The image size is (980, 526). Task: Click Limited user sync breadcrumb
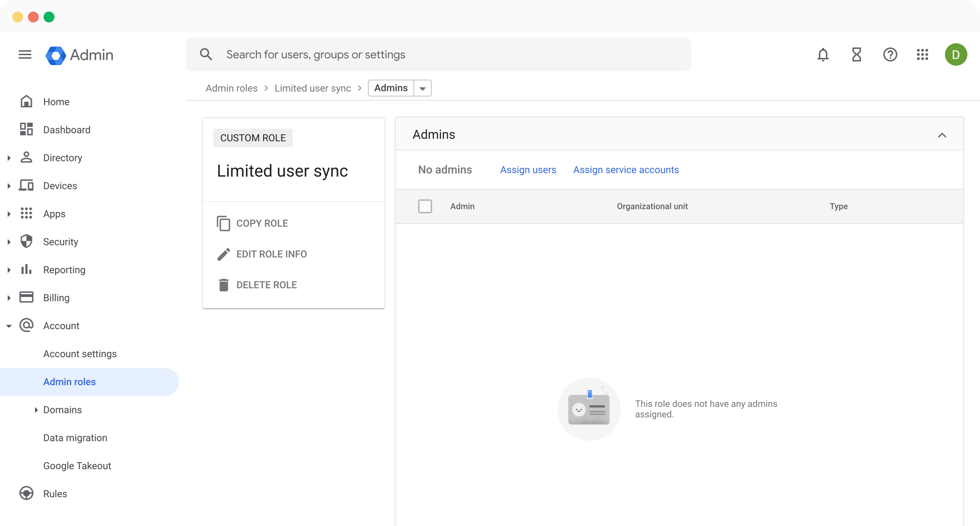[x=313, y=88]
